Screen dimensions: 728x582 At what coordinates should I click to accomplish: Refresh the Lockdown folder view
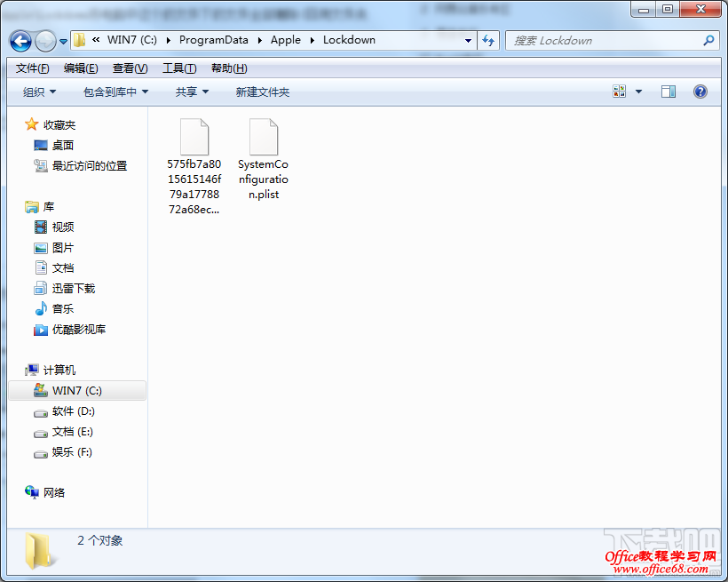[488, 41]
